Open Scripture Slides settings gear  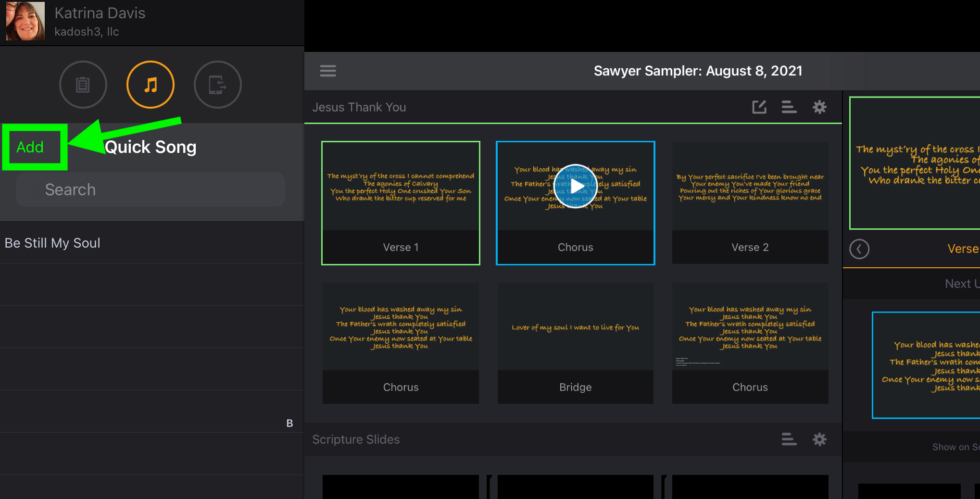819,439
